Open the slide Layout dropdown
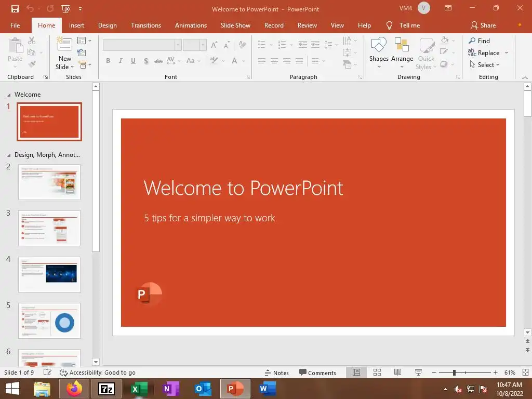Screen dimensions: 532x399 point(84,41)
